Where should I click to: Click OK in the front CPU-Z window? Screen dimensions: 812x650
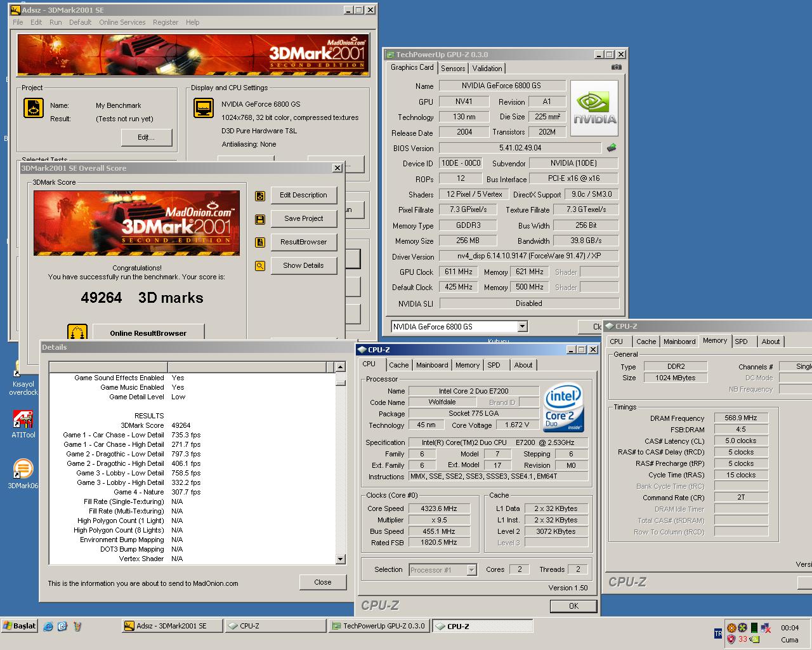(x=573, y=606)
